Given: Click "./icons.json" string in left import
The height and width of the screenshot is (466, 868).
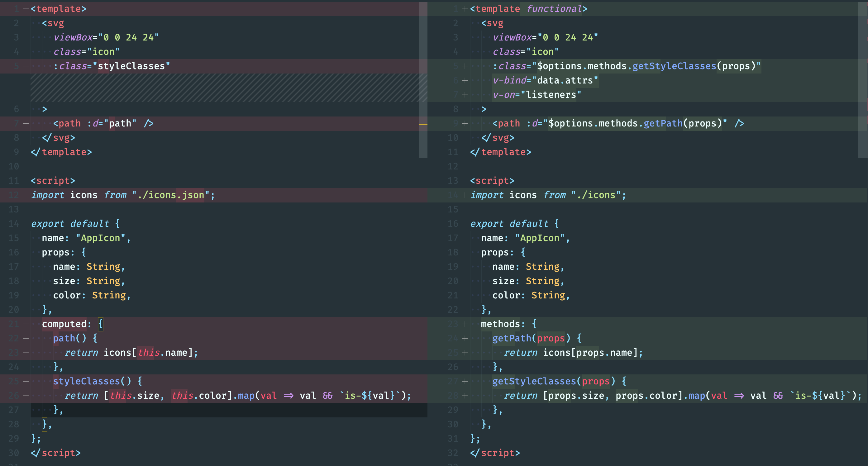Looking at the screenshot, I should click(171, 195).
